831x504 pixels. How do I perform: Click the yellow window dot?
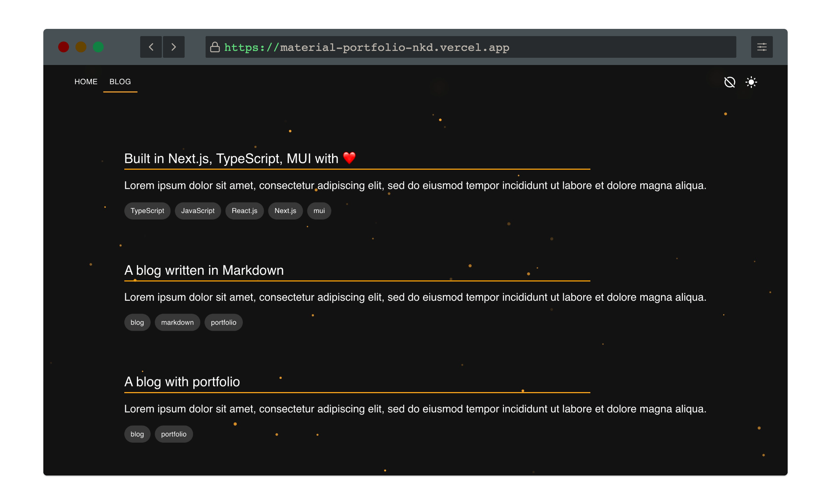tap(81, 47)
